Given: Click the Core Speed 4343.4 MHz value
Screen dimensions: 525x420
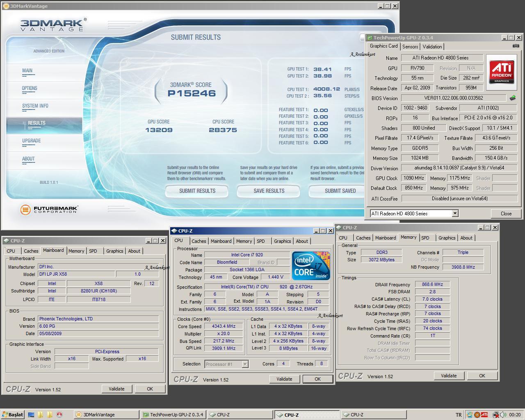Looking at the screenshot, I should coord(224,326).
